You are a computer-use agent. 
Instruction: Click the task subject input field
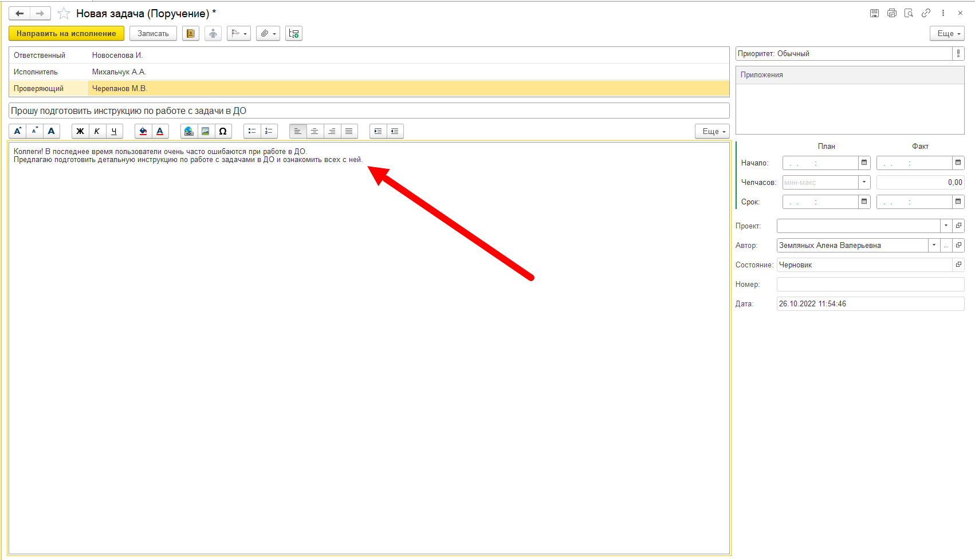[369, 111]
